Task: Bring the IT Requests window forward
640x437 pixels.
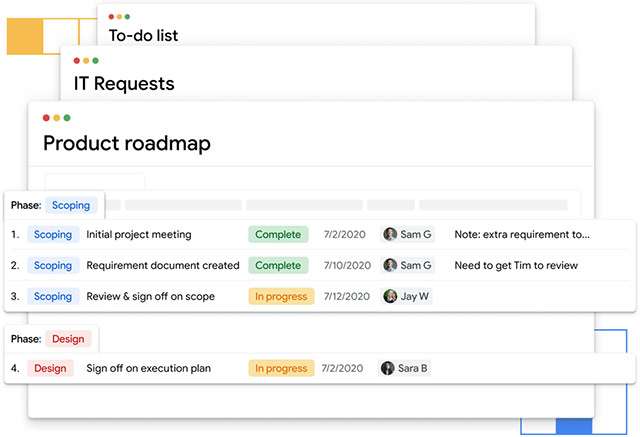Action: click(124, 84)
